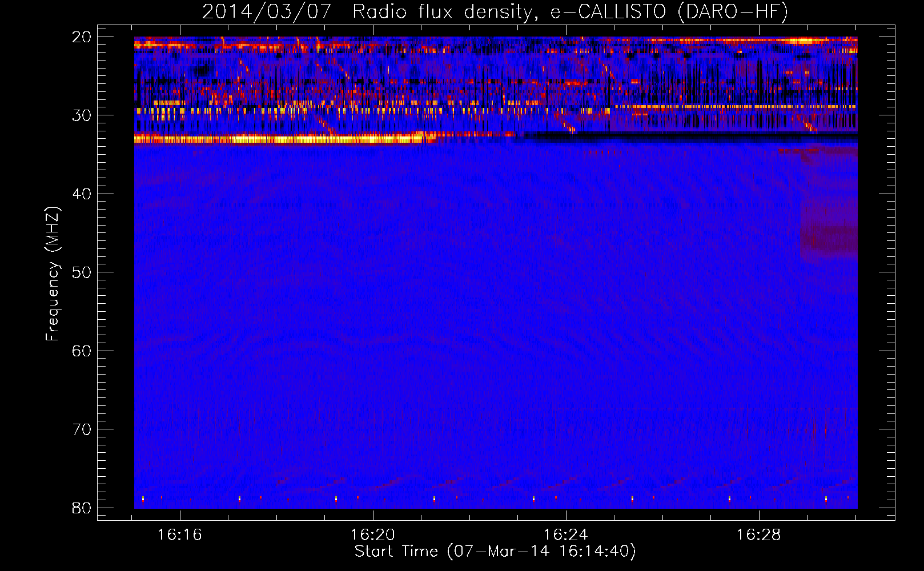Click the 16:28 time tick label
The height and width of the screenshot is (571, 924).
pyautogui.click(x=759, y=535)
